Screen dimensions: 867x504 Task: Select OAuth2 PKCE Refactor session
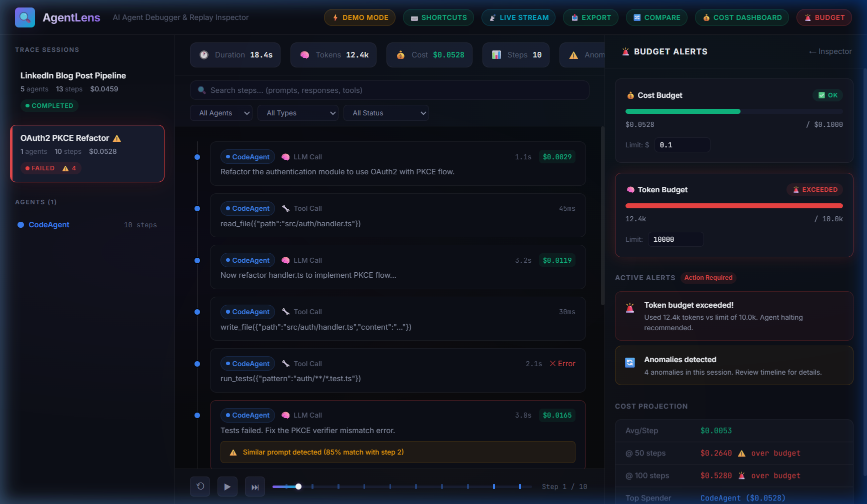pyautogui.click(x=87, y=153)
